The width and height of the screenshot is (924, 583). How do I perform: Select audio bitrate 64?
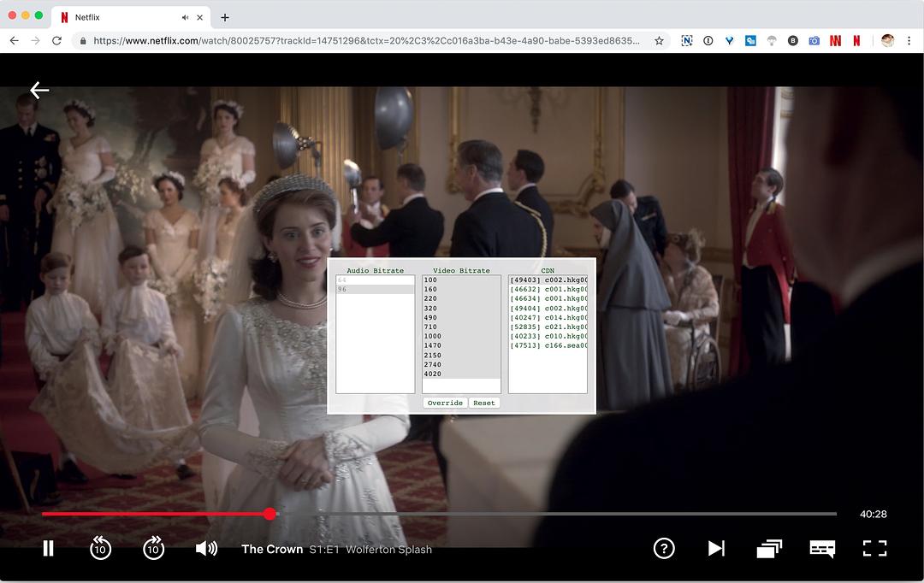point(375,280)
